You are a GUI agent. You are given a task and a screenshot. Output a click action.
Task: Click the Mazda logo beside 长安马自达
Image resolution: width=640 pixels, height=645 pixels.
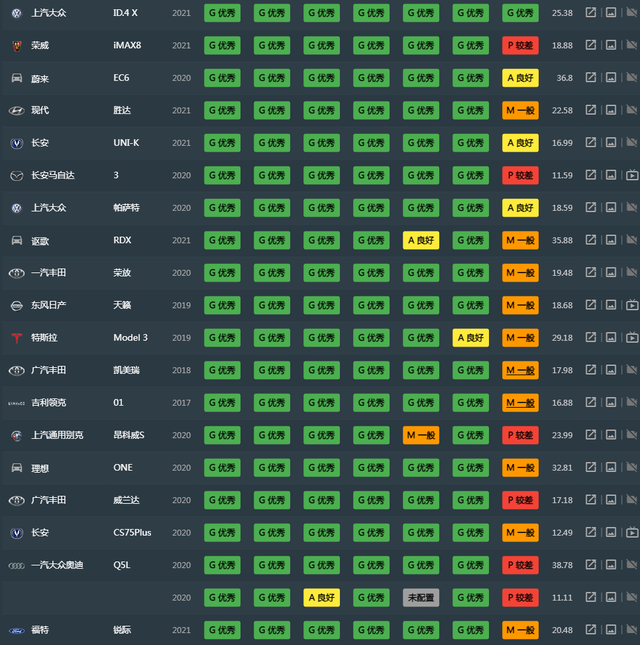pyautogui.click(x=16, y=176)
